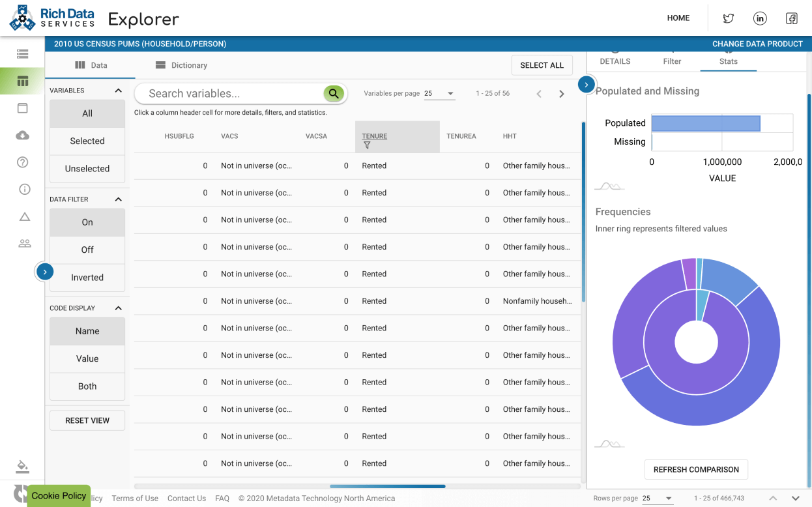Open Rows per page dropdown
Image resolution: width=812 pixels, height=507 pixels.
point(658,499)
